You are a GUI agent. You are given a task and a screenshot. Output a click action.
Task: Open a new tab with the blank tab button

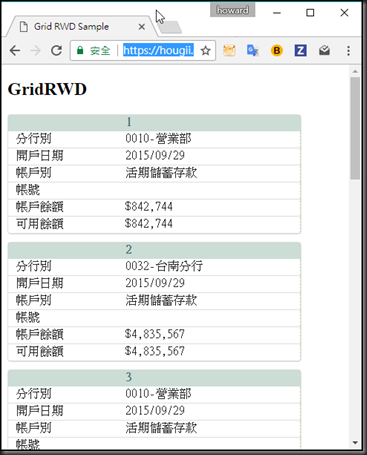point(170,27)
